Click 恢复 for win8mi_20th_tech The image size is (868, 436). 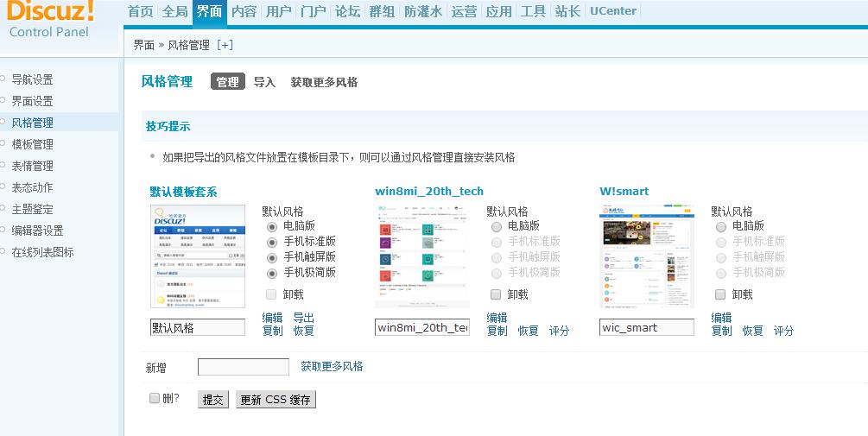(x=528, y=331)
